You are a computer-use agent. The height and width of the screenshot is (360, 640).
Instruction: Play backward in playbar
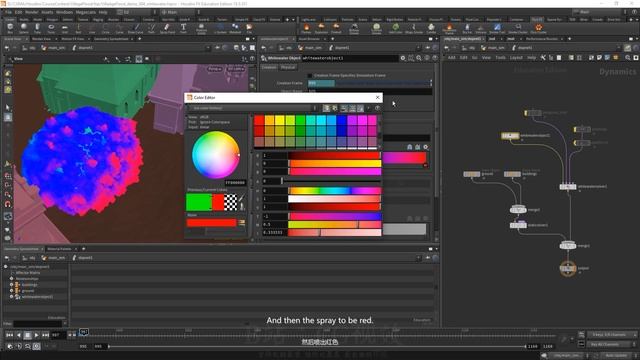coord(18,335)
